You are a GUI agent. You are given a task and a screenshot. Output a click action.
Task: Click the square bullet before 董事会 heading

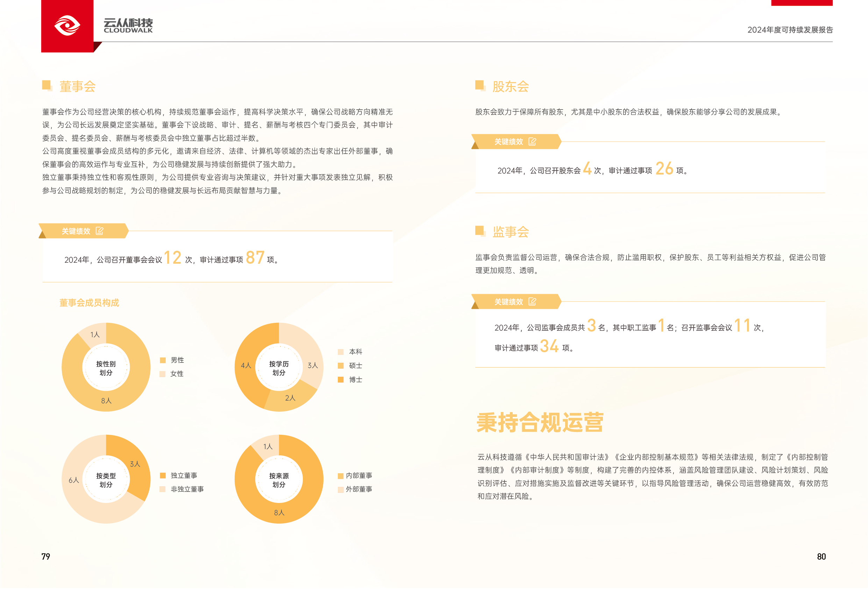47,85
